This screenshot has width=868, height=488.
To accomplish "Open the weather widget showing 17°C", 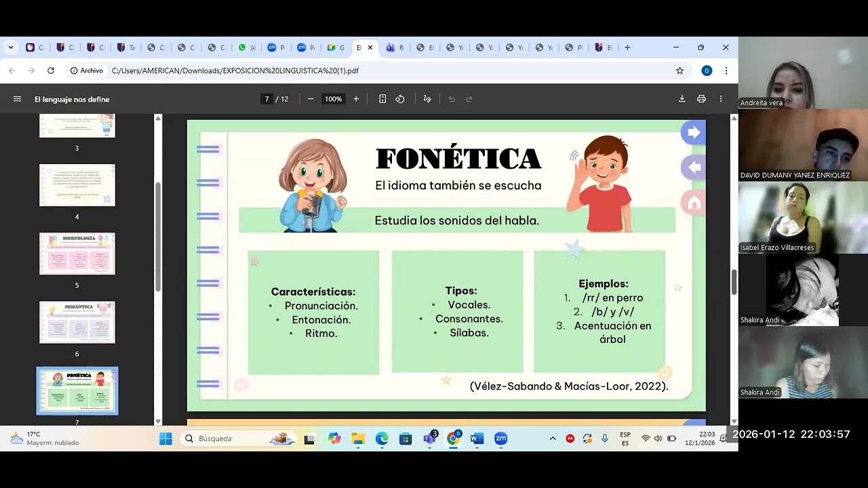I will 44,439.
